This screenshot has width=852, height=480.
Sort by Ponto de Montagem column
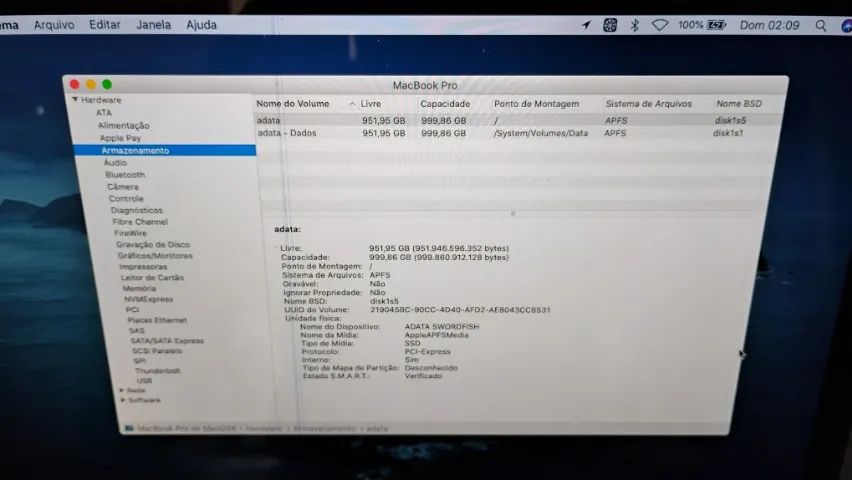click(536, 103)
